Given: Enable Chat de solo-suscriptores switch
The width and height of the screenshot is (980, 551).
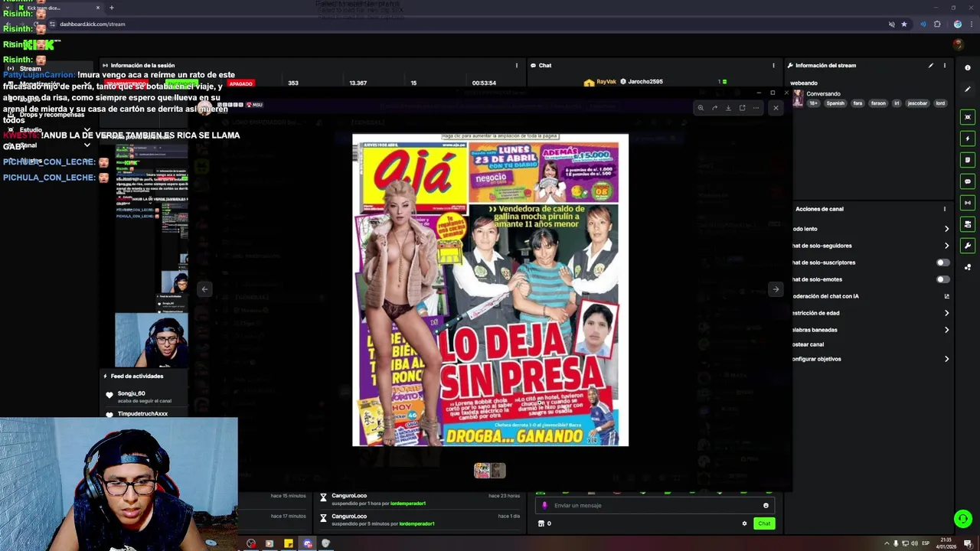Looking at the screenshot, I should 943,262.
